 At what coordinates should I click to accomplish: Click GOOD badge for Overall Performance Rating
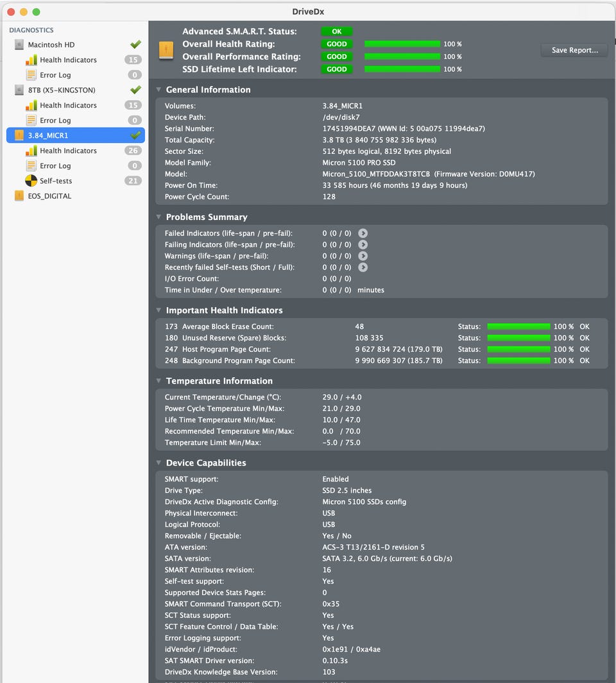(x=337, y=56)
